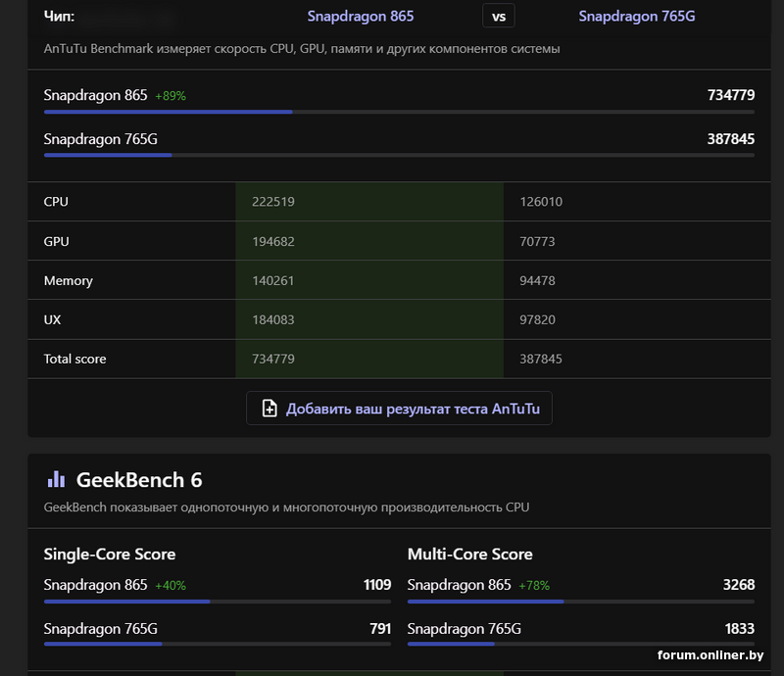This screenshot has height=676, width=784.
Task: Select the UX row label in the table
Action: (x=53, y=319)
